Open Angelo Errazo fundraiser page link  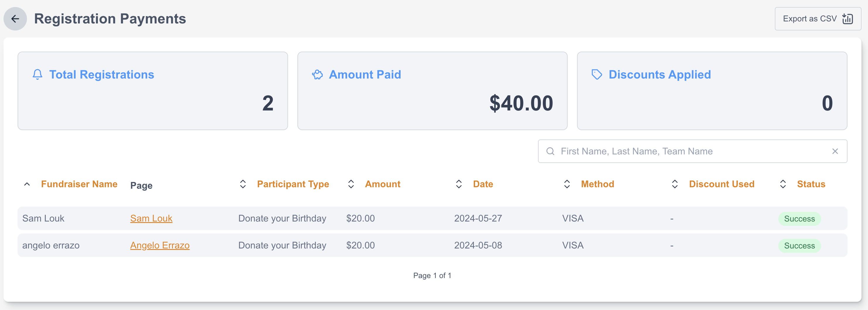tap(160, 245)
